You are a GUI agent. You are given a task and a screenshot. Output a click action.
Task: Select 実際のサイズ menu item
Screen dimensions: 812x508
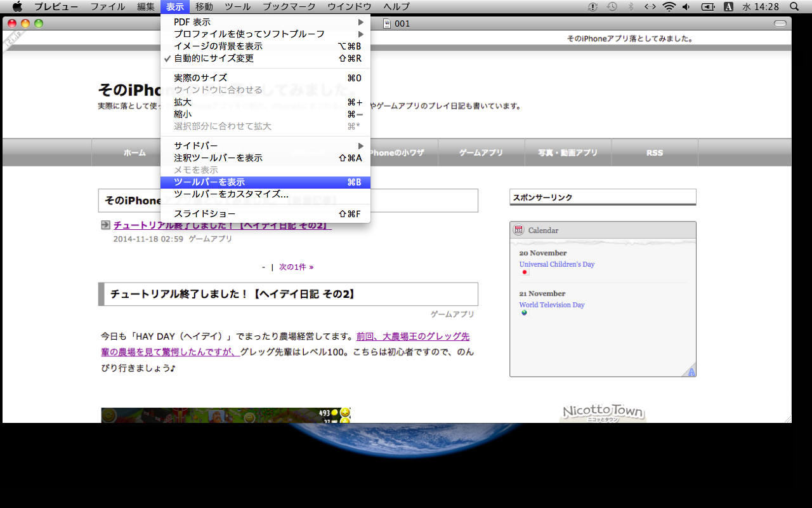pyautogui.click(x=266, y=78)
